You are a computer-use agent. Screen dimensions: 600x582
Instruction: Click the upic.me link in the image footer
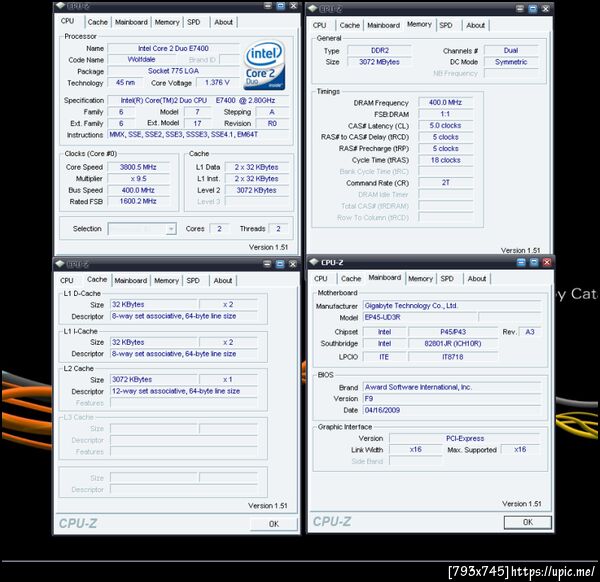pos(553,571)
